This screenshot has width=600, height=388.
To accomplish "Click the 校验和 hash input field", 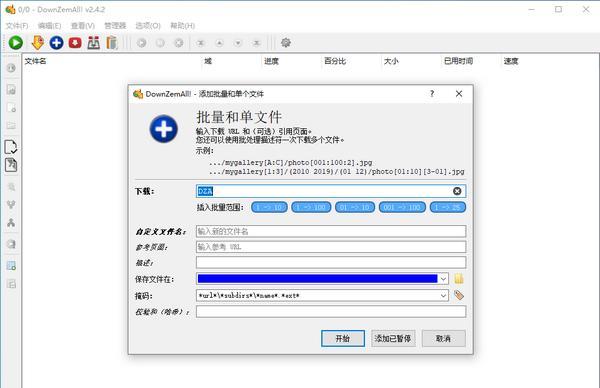I will (331, 311).
